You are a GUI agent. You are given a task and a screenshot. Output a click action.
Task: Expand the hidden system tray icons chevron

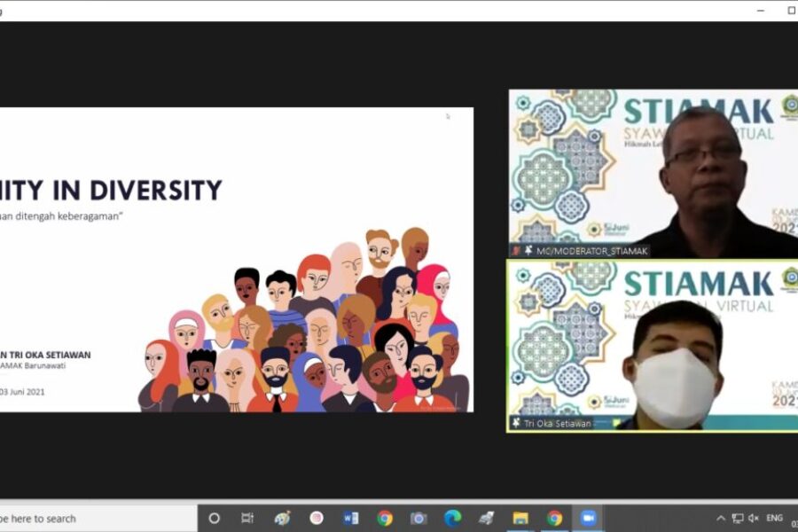(x=719, y=518)
